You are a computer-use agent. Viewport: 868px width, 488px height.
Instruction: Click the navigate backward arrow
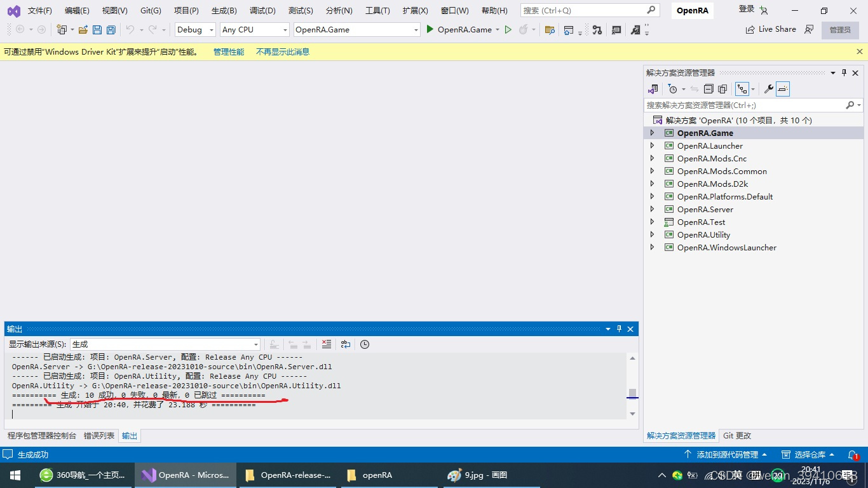(x=20, y=30)
